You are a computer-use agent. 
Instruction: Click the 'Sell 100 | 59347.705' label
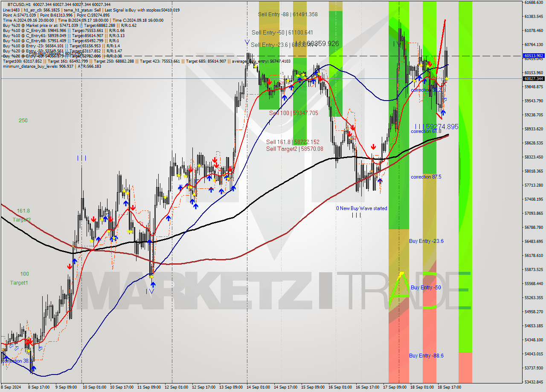tap(293, 113)
